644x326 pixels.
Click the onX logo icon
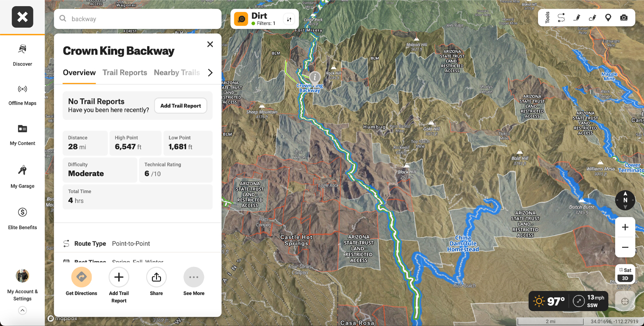point(22,17)
